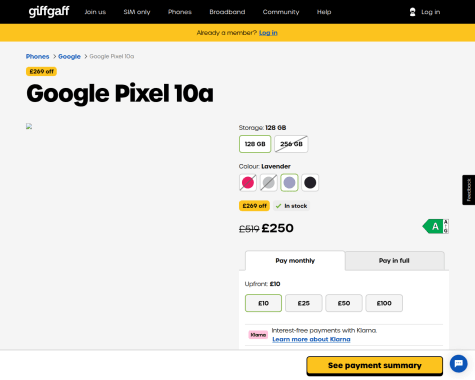Select £25 upfront payment

(x=304, y=303)
